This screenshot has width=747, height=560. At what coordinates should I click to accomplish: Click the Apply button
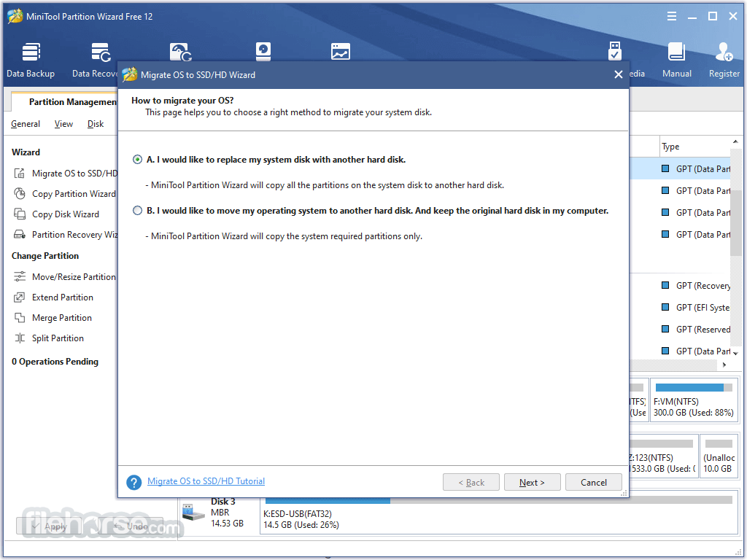[50, 526]
